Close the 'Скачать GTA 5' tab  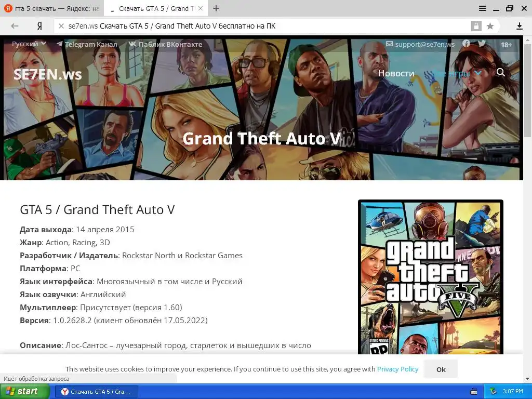pos(201,8)
